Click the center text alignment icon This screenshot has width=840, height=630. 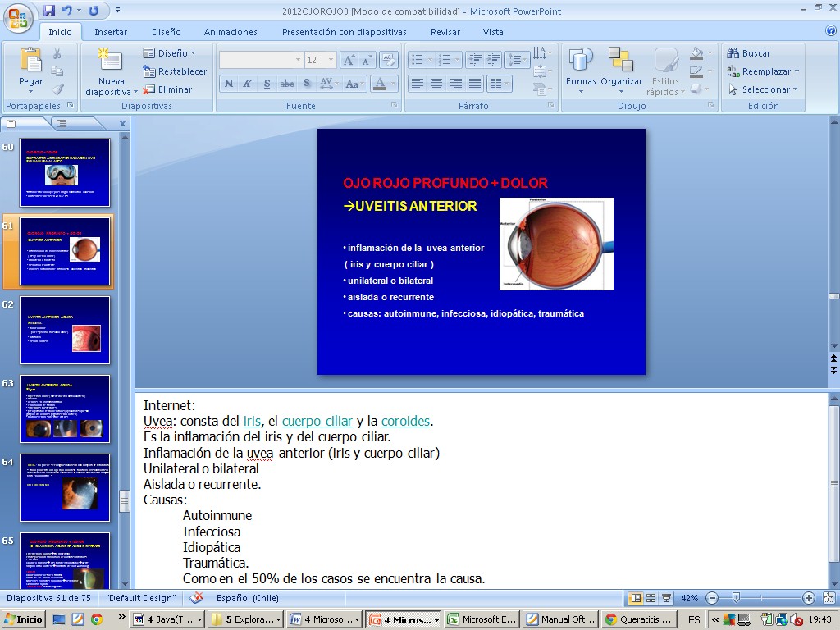(436, 84)
